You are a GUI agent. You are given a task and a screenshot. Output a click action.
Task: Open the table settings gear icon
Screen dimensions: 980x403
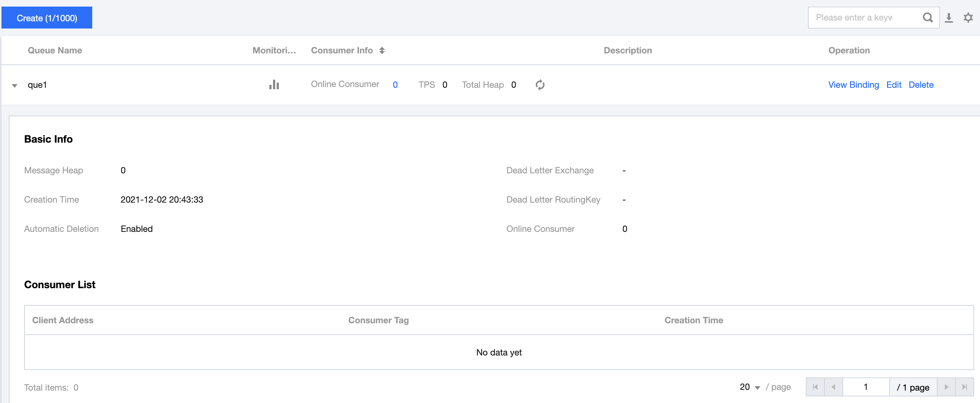(x=968, y=18)
